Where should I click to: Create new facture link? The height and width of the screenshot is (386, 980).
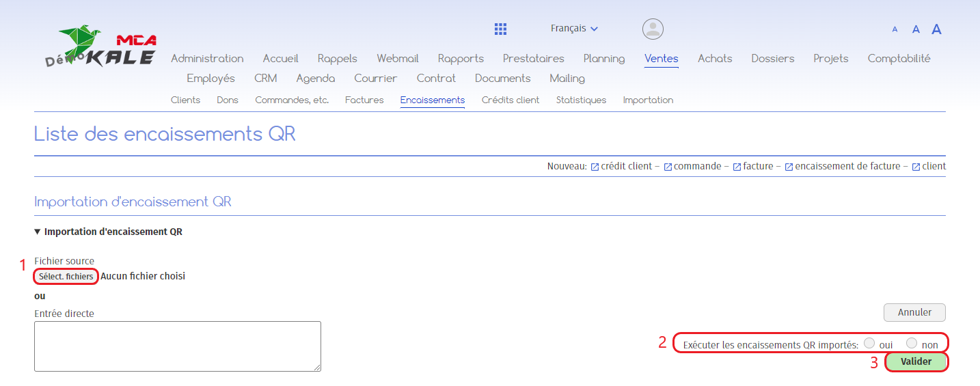[758, 166]
